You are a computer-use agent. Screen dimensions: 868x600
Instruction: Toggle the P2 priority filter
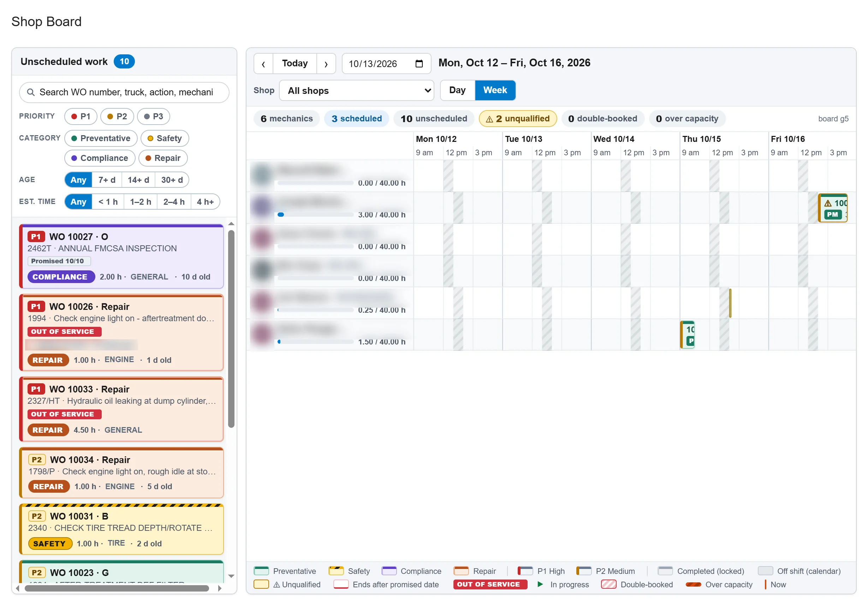[x=117, y=116]
